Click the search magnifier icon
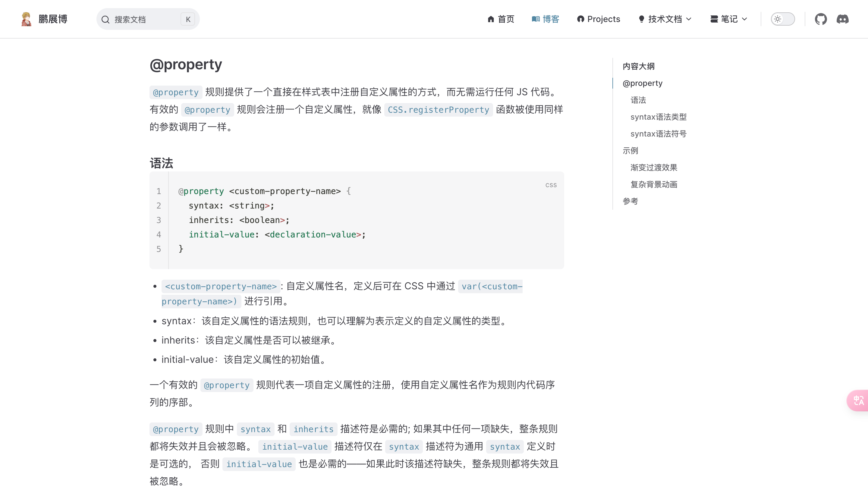This screenshot has height=490, width=868. (105, 20)
